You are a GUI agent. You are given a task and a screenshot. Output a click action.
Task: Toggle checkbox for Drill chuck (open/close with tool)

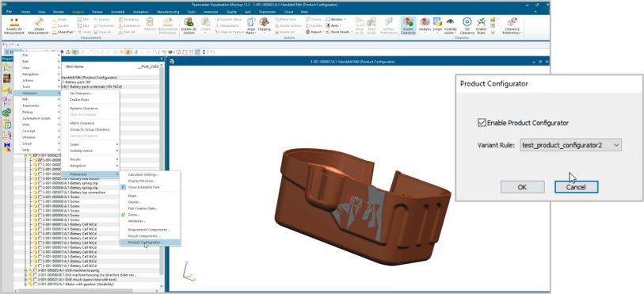pyautogui.click(x=36, y=279)
